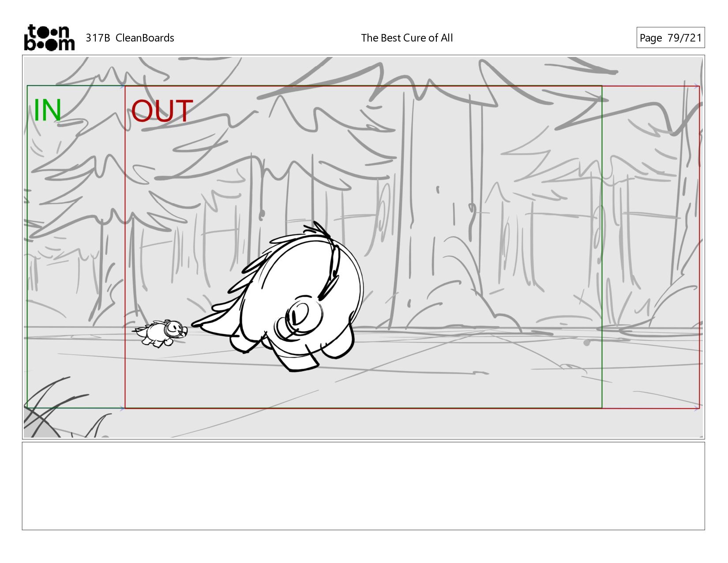Click the empty notes box below the panel
Viewport: 728px width, 563px height.
click(x=363, y=486)
